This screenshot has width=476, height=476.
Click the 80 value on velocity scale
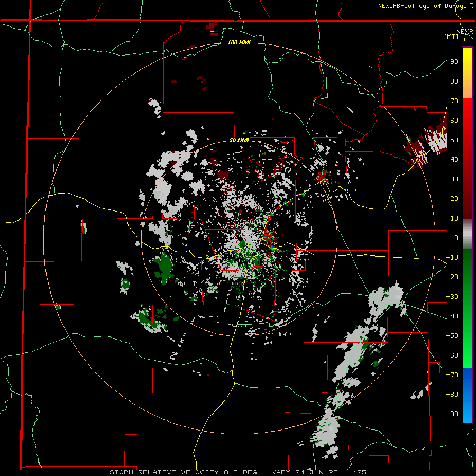tap(454, 81)
